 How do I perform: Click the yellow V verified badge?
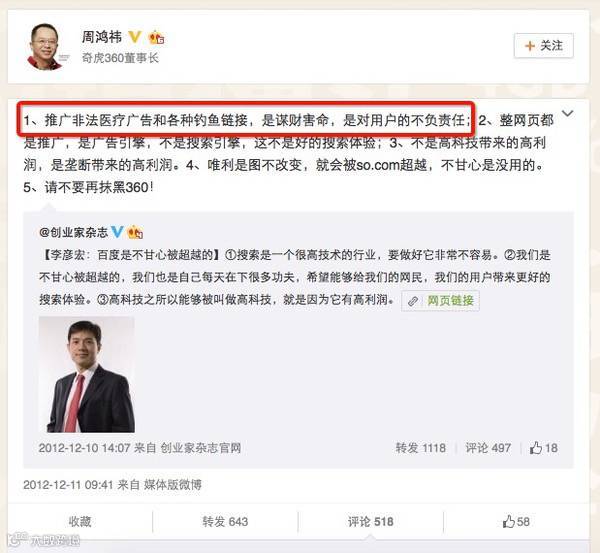click(135, 37)
